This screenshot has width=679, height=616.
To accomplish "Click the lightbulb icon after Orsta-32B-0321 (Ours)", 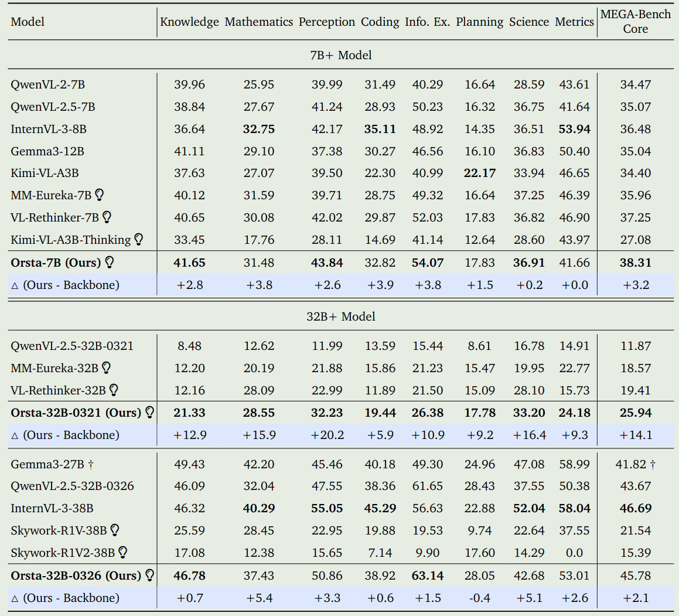I will coord(150,412).
